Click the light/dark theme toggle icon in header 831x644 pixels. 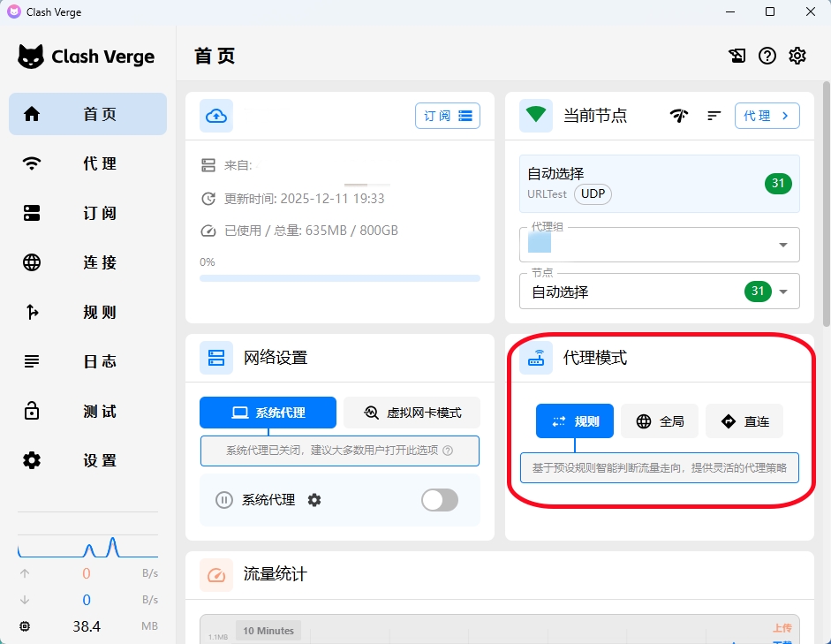click(x=737, y=56)
